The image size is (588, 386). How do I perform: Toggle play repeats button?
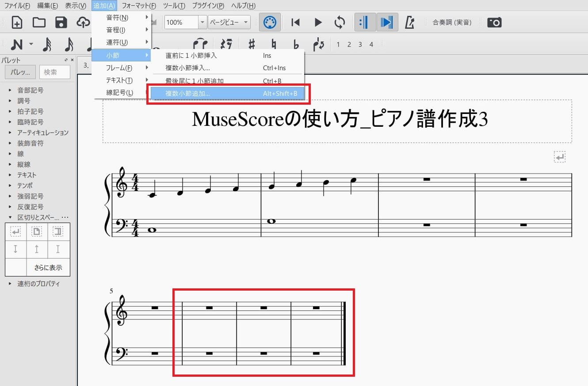pyautogui.click(x=365, y=23)
